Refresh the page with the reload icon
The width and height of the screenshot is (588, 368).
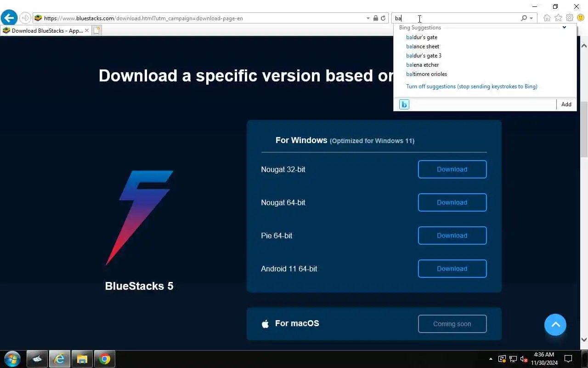(x=383, y=18)
